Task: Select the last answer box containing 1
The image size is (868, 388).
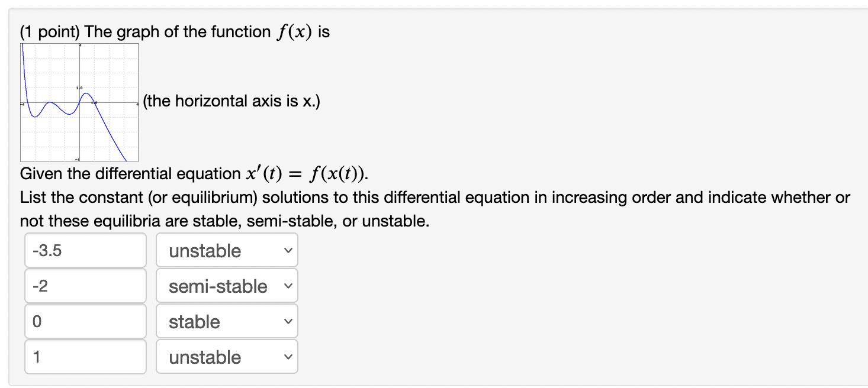Action: point(85,357)
